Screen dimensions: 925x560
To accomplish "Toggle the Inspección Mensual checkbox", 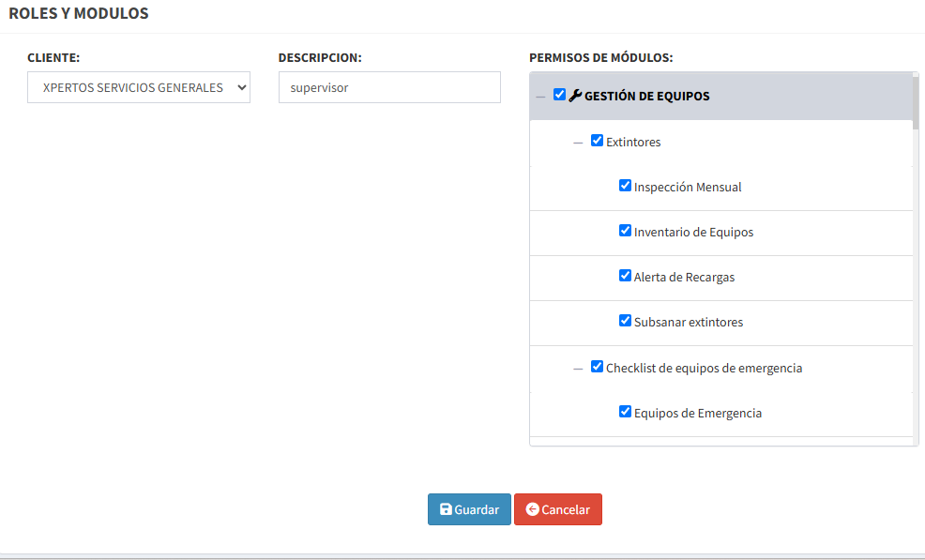I will pos(625,186).
